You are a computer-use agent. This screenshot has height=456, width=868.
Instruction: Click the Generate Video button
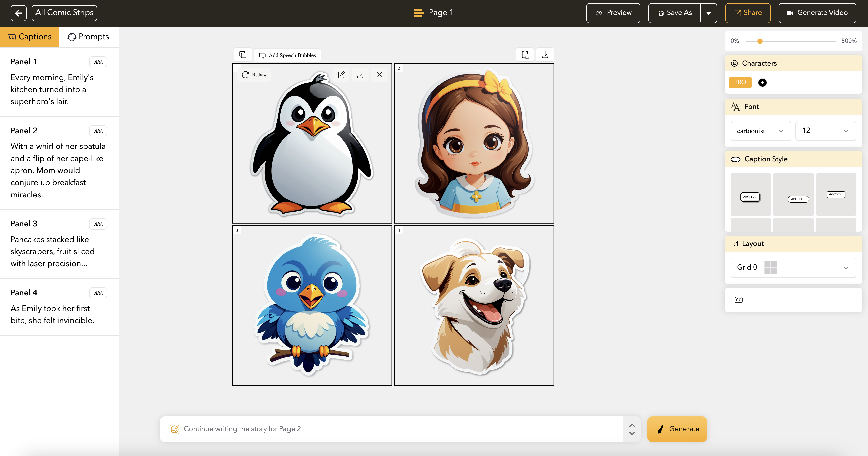pyautogui.click(x=817, y=13)
